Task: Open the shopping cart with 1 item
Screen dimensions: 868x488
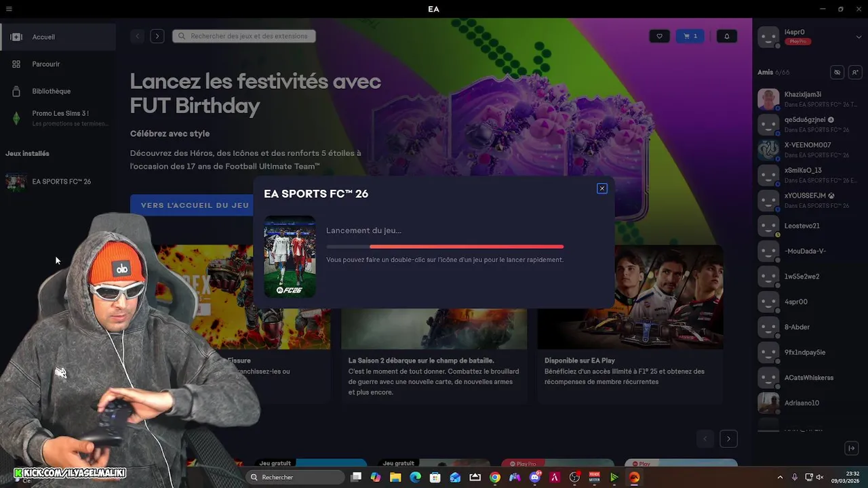Action: point(690,36)
